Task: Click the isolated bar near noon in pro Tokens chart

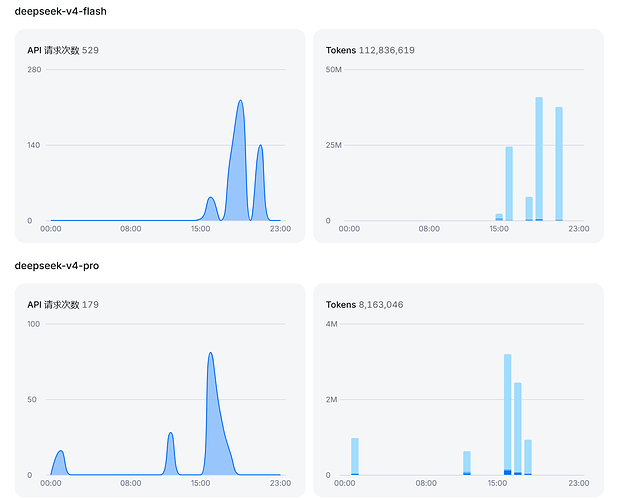Action: coord(467,463)
